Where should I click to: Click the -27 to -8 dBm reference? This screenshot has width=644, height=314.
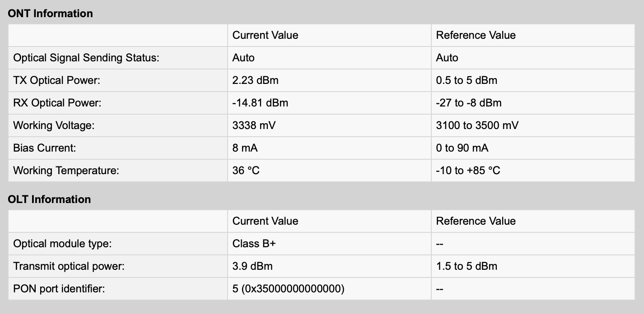(468, 103)
